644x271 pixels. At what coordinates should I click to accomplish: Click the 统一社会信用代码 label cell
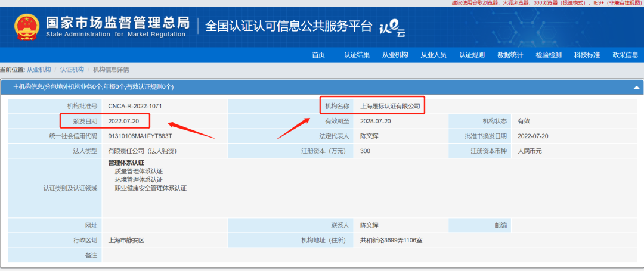[x=55, y=136]
